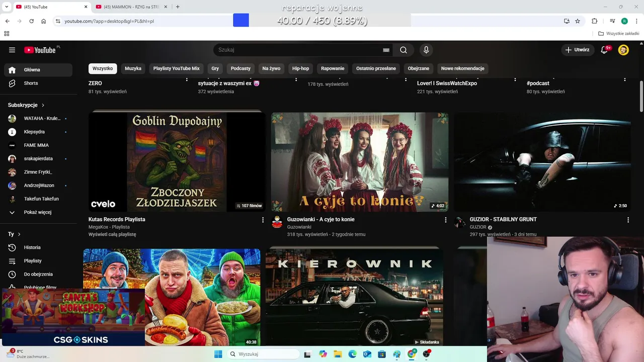
Task: Click the Windows 'Wyszukaj' taskbar search
Action: click(x=263, y=354)
